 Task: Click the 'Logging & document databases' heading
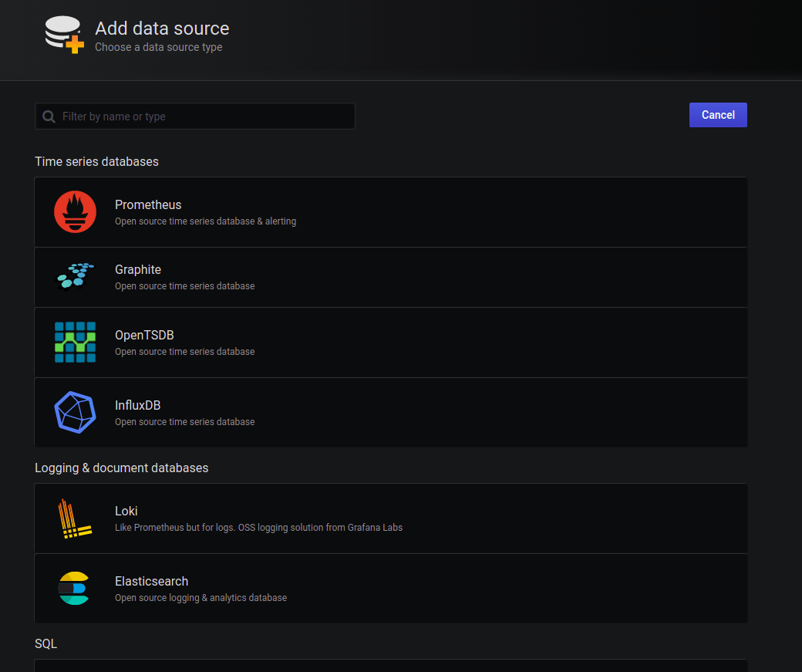pyautogui.click(x=122, y=468)
